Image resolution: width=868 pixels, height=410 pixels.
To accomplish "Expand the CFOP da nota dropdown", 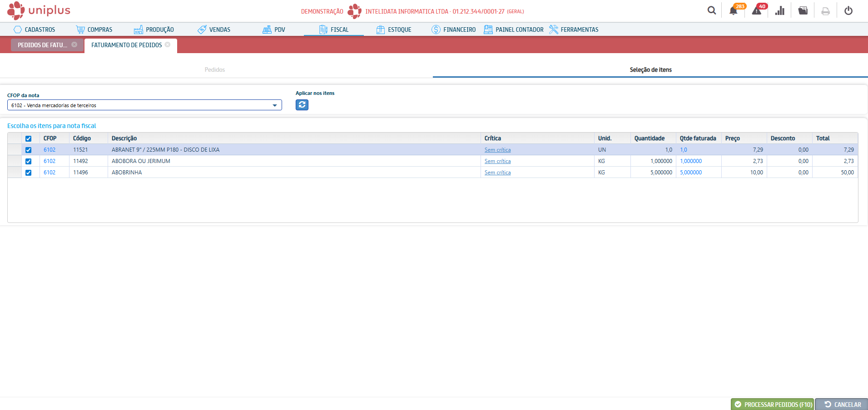I will coord(274,105).
